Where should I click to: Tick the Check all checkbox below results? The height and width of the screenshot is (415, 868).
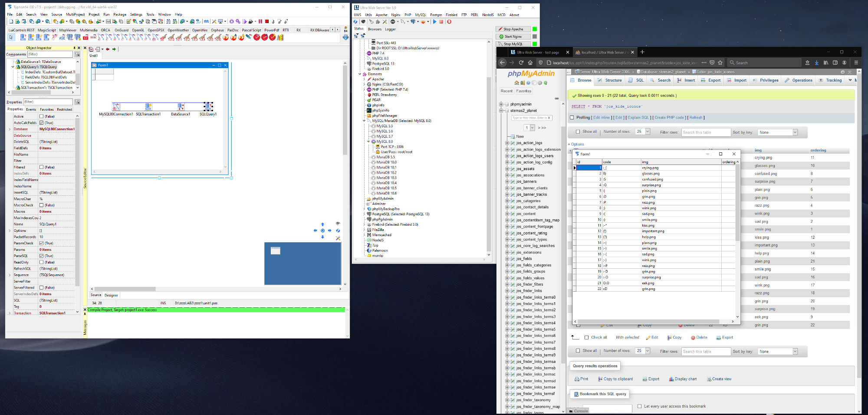point(587,337)
